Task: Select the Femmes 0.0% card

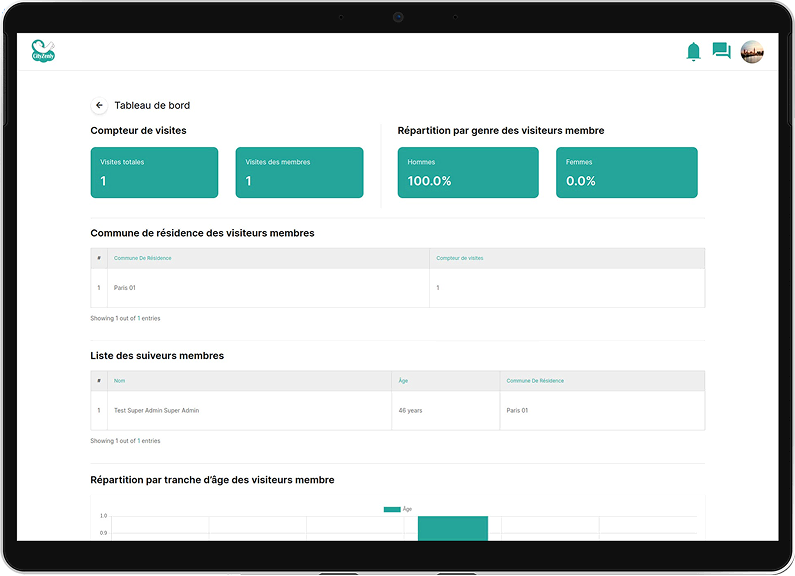Action: point(627,172)
